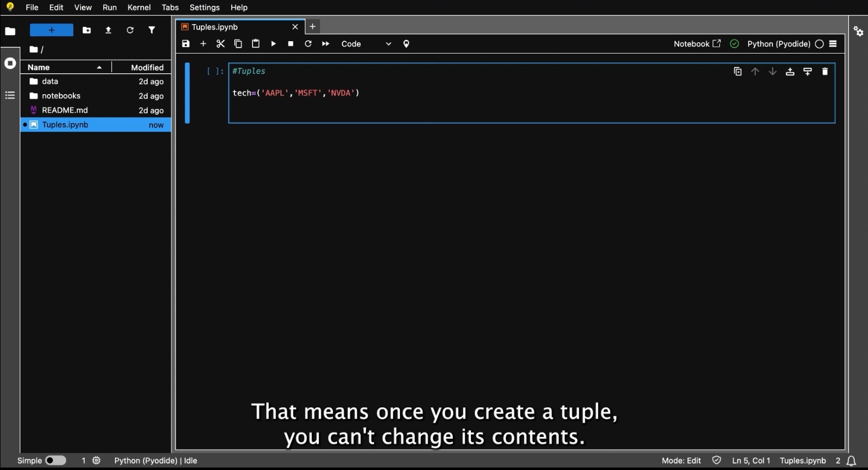Restart kernel and run all cells
This screenshot has height=470, width=868.
[x=325, y=44]
